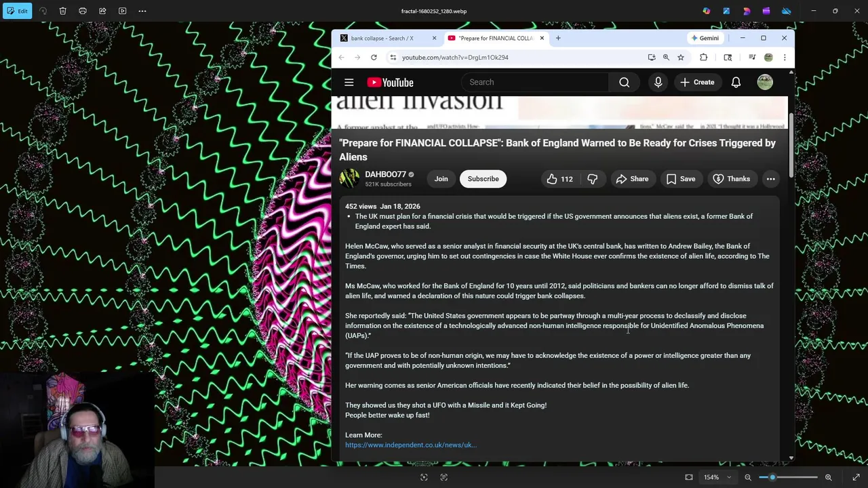
Task: Click the print icon in Photos toolbar
Action: (83, 11)
